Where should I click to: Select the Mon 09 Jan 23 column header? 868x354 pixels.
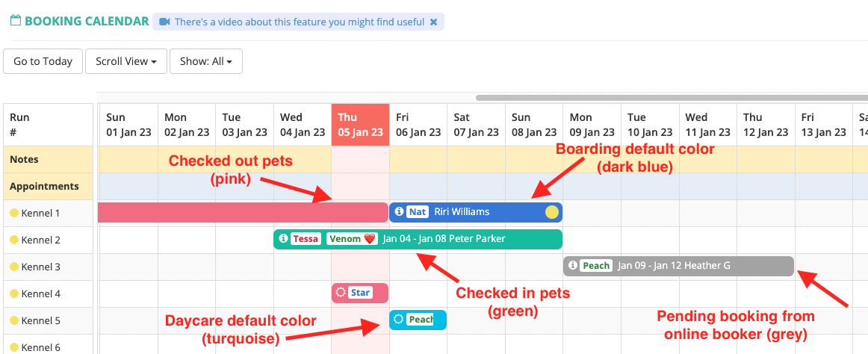click(592, 125)
